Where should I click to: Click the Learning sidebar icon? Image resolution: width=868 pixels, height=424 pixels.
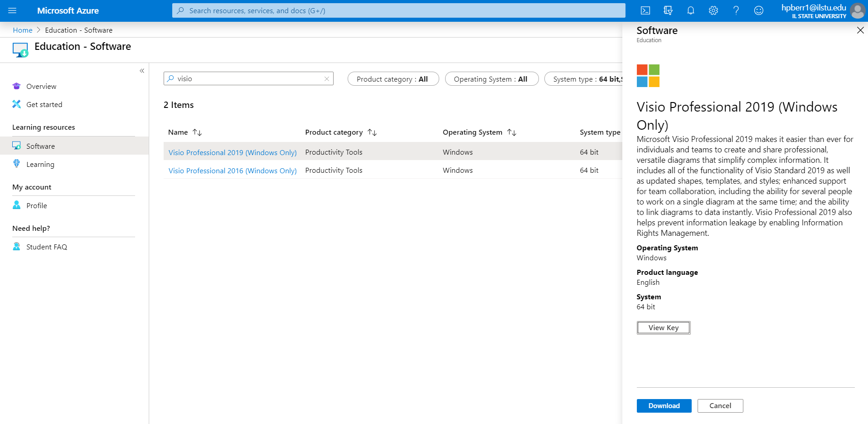(17, 164)
